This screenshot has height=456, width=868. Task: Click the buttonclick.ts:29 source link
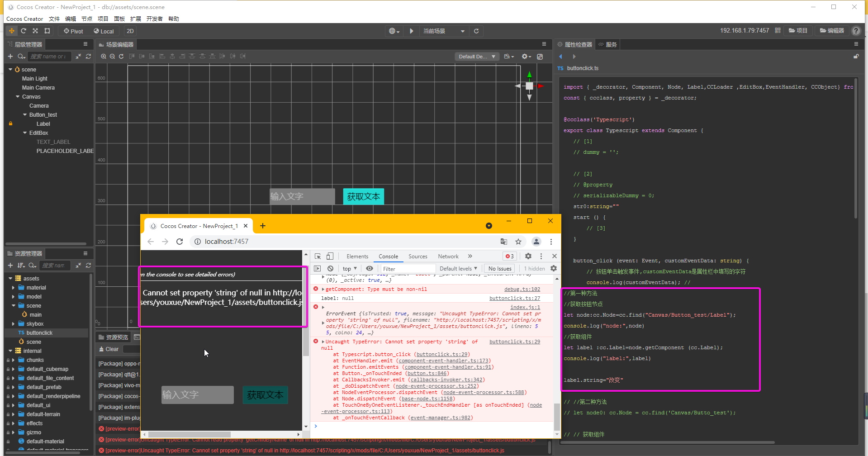[x=514, y=342]
